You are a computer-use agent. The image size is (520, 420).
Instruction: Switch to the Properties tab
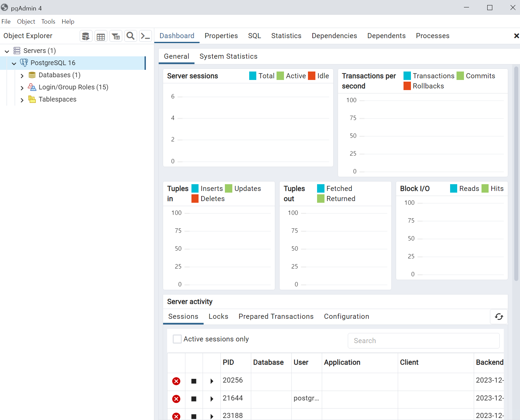coord(221,36)
